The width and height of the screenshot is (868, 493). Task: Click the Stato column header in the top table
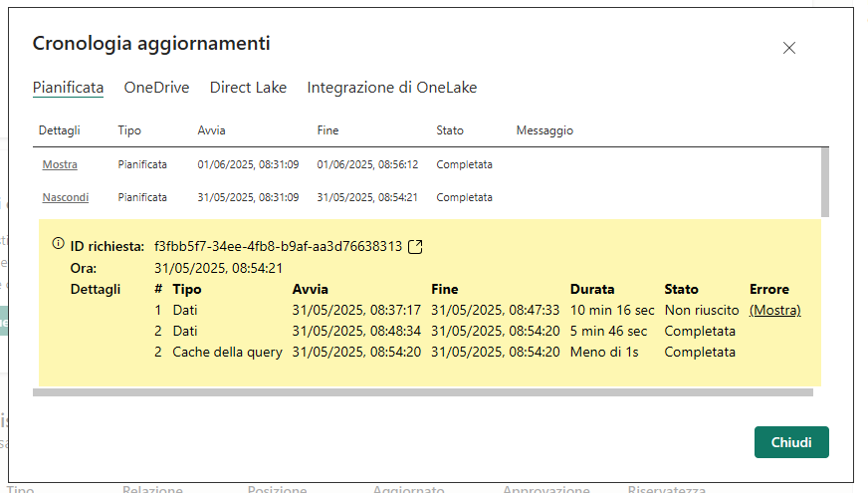tap(450, 130)
